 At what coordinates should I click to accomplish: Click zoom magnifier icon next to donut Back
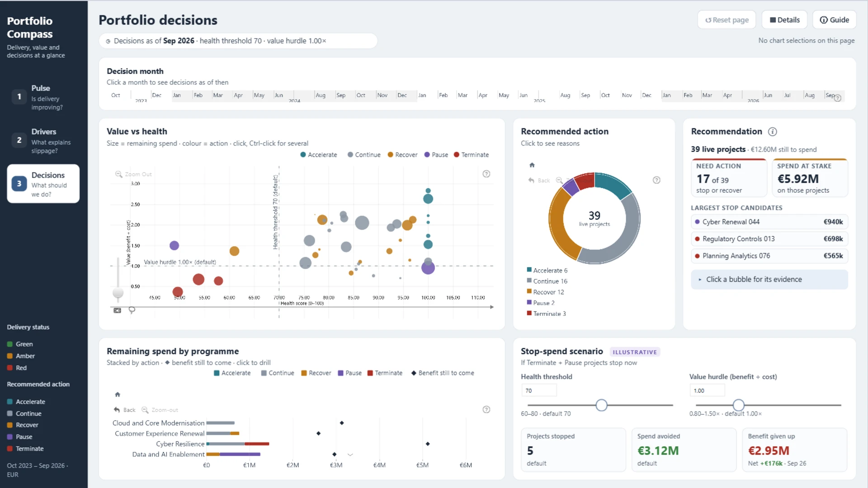point(559,180)
